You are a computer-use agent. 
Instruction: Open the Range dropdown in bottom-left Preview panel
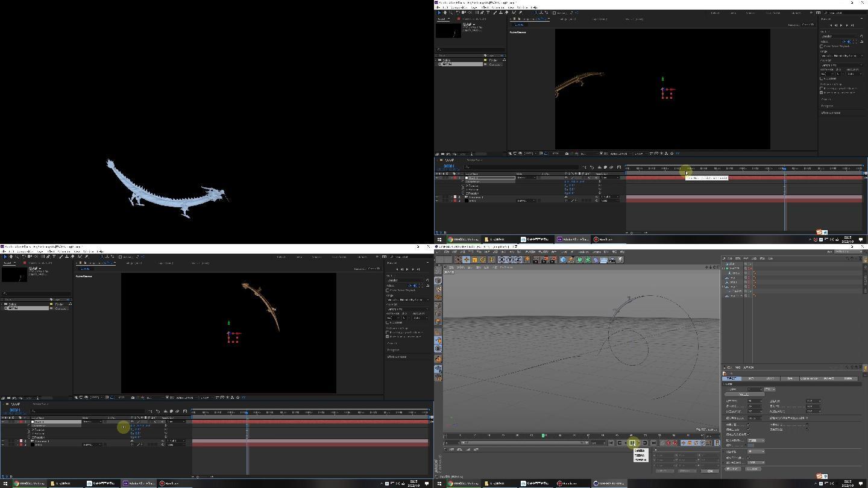[408, 300]
